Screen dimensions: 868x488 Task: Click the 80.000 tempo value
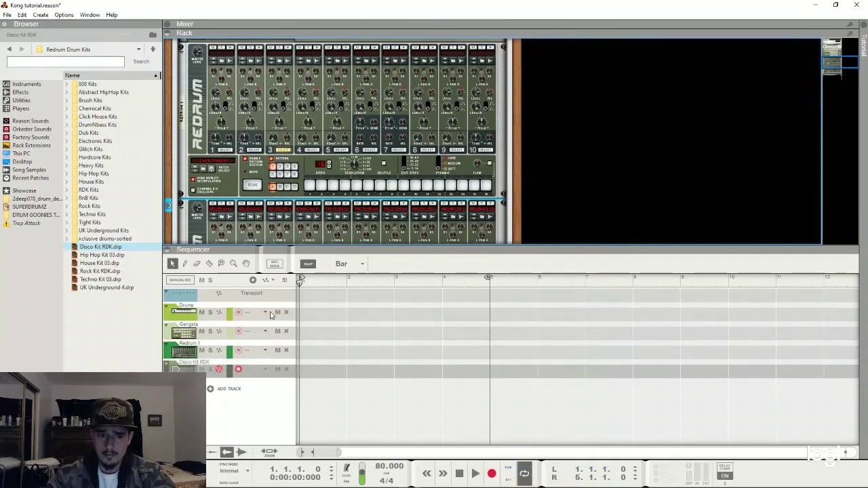389,466
